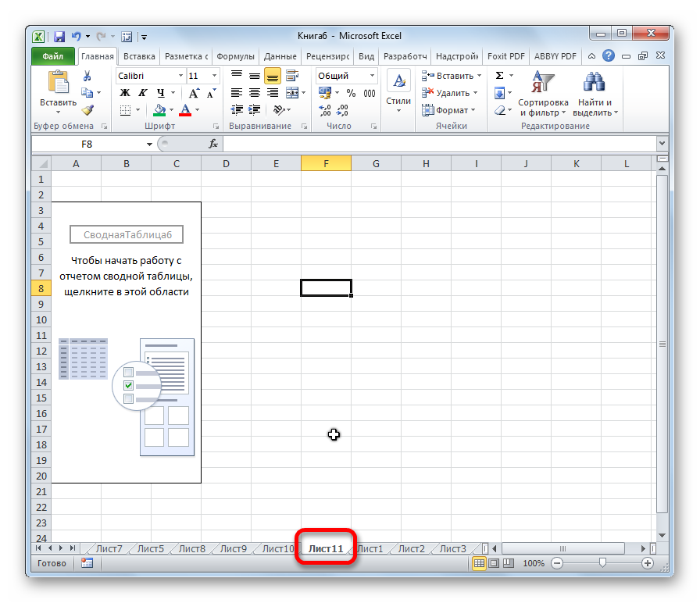700x603 pixels.
Task: Open the Файл tab
Action: (x=52, y=56)
